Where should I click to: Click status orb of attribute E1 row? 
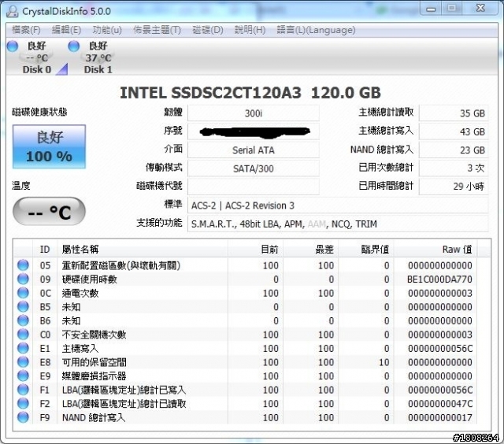pos(23,348)
